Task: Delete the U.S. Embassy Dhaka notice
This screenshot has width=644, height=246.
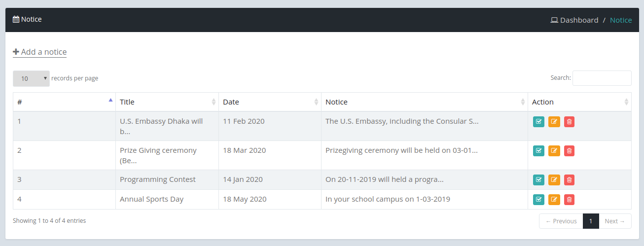Action: pos(569,122)
